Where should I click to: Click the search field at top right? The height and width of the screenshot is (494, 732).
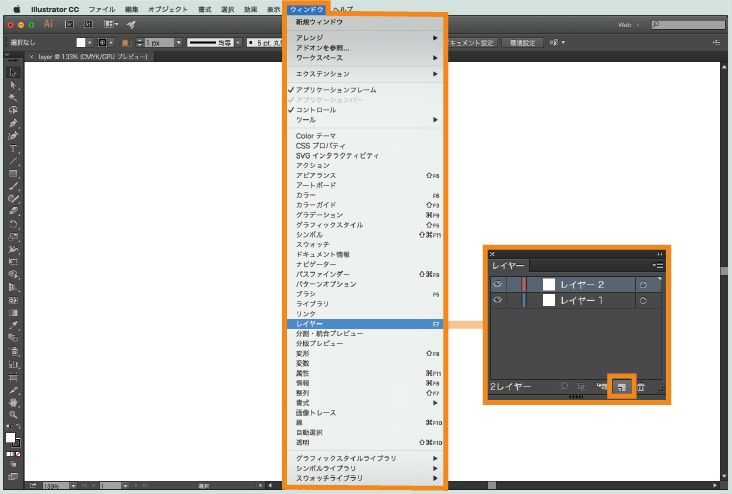pyautogui.click(x=688, y=24)
